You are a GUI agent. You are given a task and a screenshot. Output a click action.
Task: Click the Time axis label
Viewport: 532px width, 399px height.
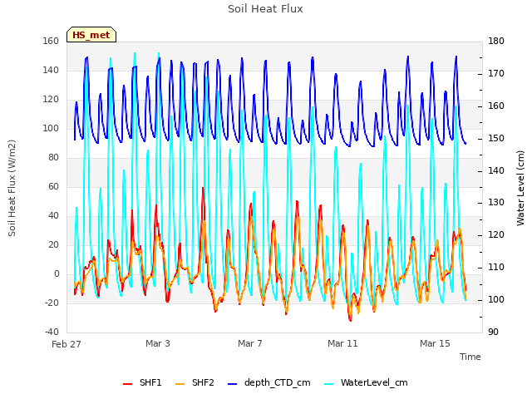coord(470,357)
